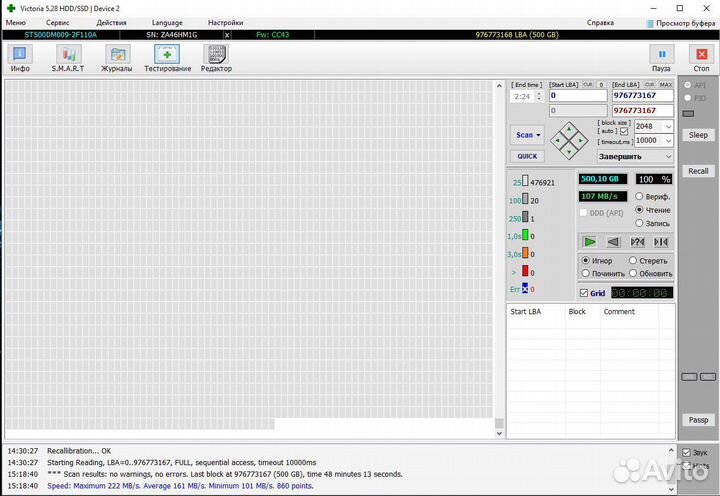Switch to the Тестирование icon
The height and width of the screenshot is (496, 720).
pyautogui.click(x=167, y=58)
